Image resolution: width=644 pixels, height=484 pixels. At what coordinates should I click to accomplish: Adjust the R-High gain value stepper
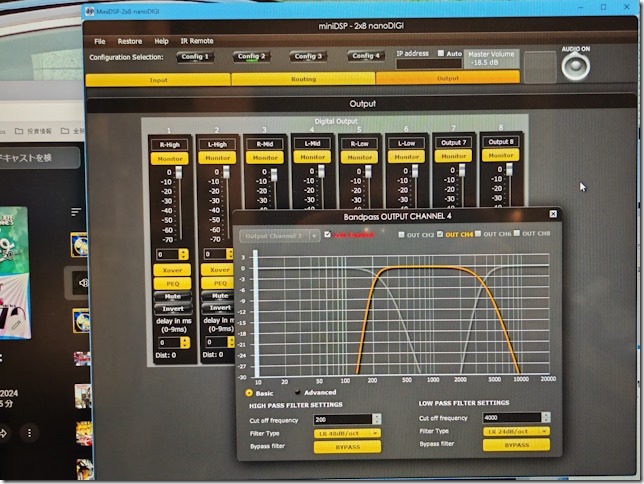point(183,254)
